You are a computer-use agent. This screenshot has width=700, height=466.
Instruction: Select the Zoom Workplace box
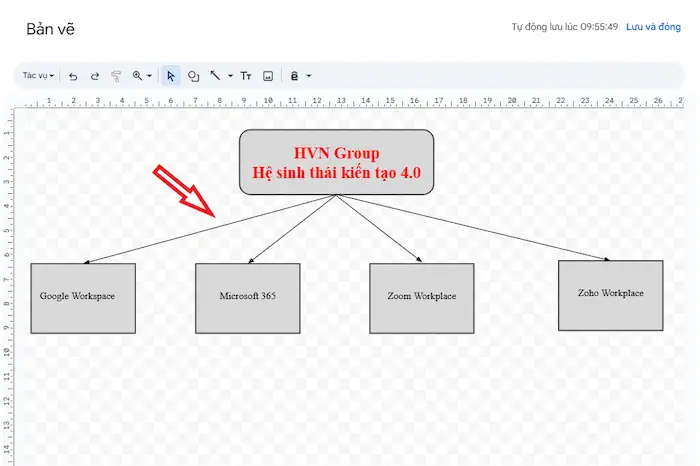pos(422,298)
